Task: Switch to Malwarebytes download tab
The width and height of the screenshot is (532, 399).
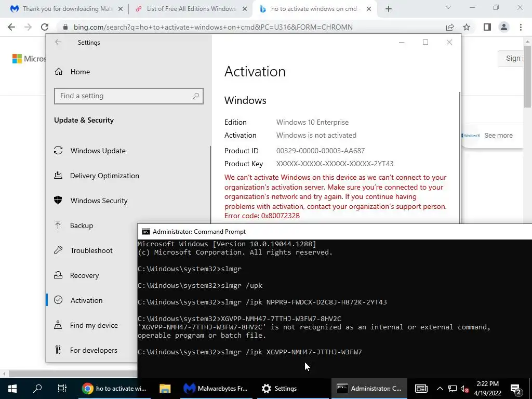Action: tap(66, 9)
